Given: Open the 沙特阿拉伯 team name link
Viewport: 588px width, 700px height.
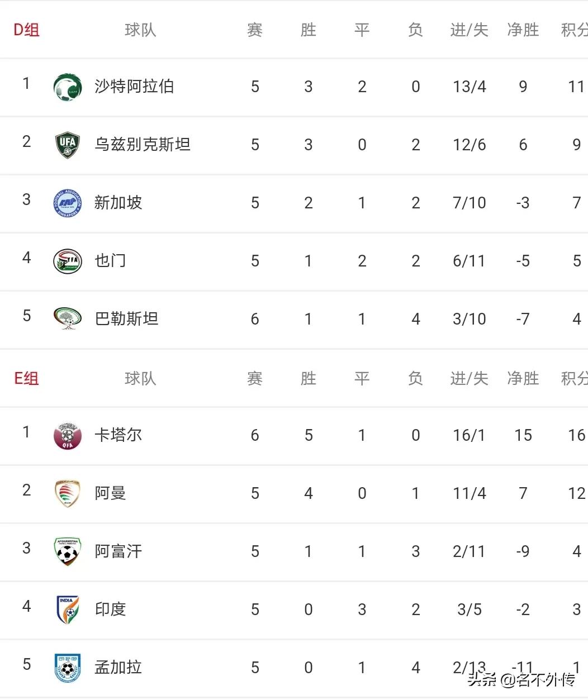Looking at the screenshot, I should [134, 87].
